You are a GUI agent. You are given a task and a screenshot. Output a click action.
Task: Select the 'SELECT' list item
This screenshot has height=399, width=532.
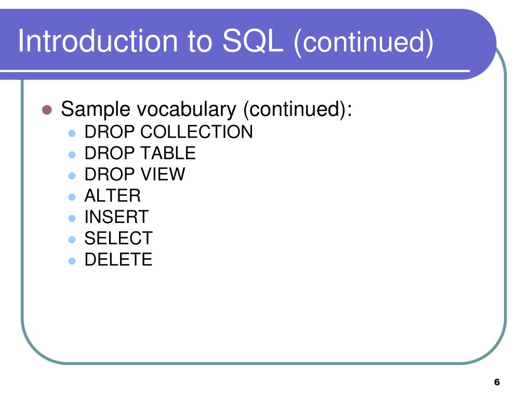tap(118, 238)
